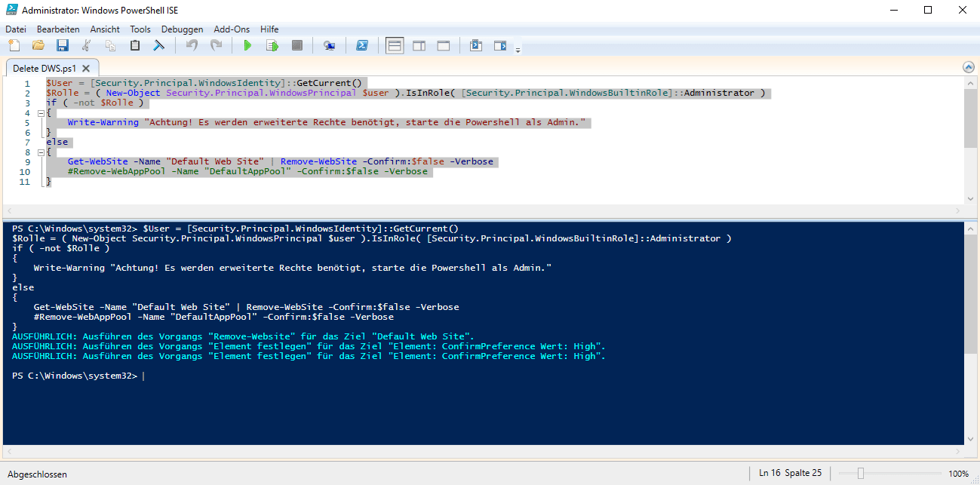Click the Clear Console Pane icon
The height and width of the screenshot is (485, 980).
tap(159, 46)
